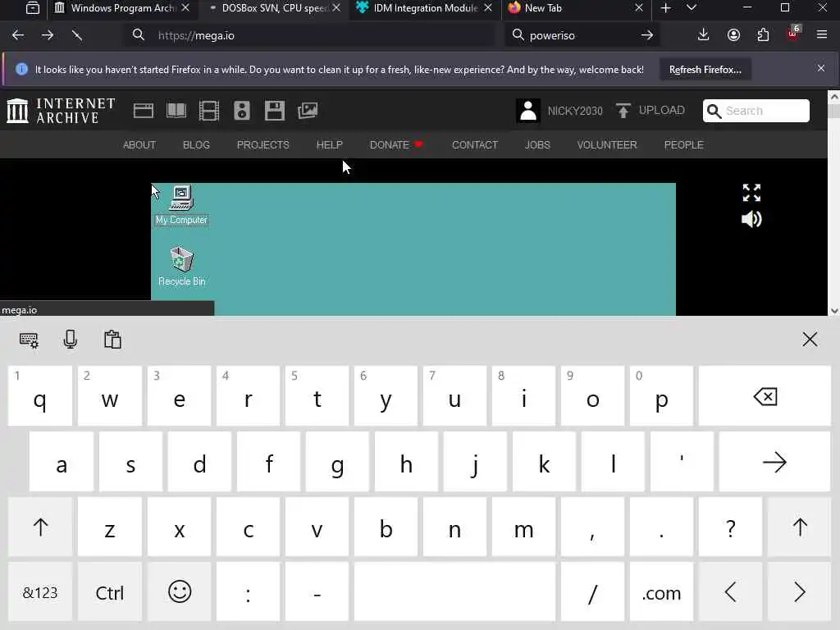Mute the emulator sound
This screenshot has height=630, width=840.
point(751,219)
